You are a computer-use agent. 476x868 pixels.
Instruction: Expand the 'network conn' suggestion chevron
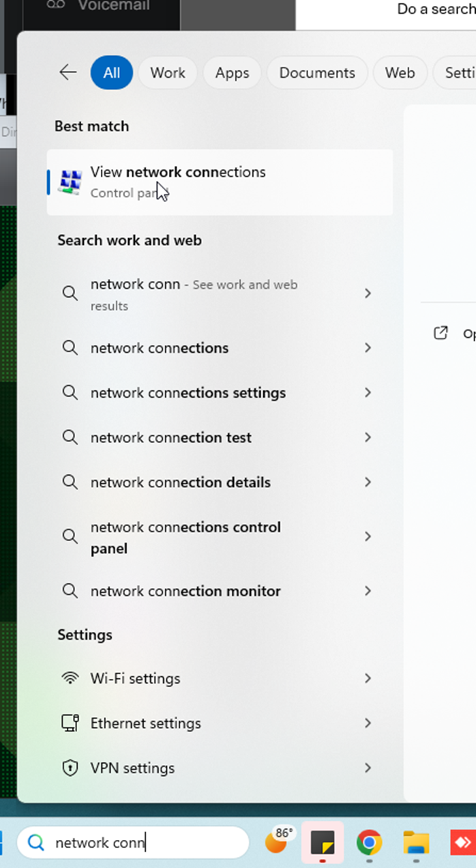click(x=368, y=293)
